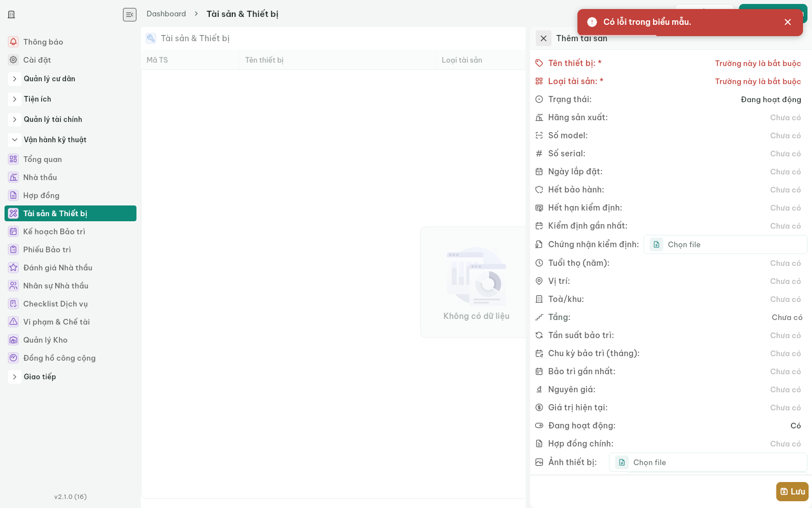This screenshot has width=812, height=508.
Task: Click the Đồng hồ công cộng icon
Action: [x=14, y=358]
